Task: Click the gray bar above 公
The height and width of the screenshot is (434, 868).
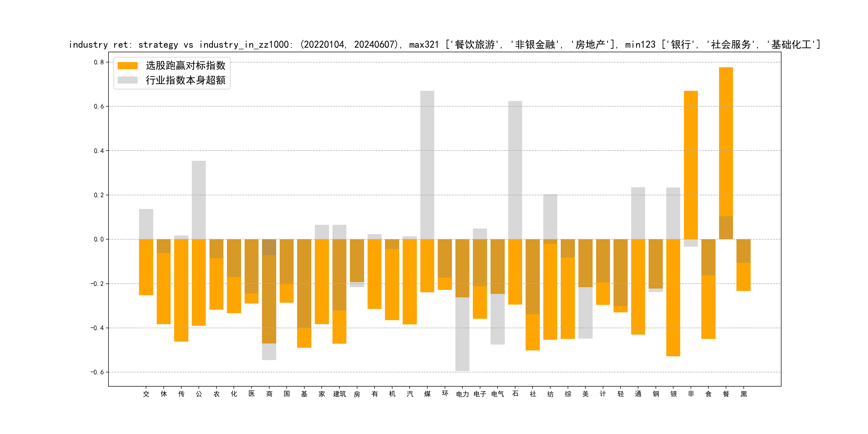Action: click(x=199, y=200)
